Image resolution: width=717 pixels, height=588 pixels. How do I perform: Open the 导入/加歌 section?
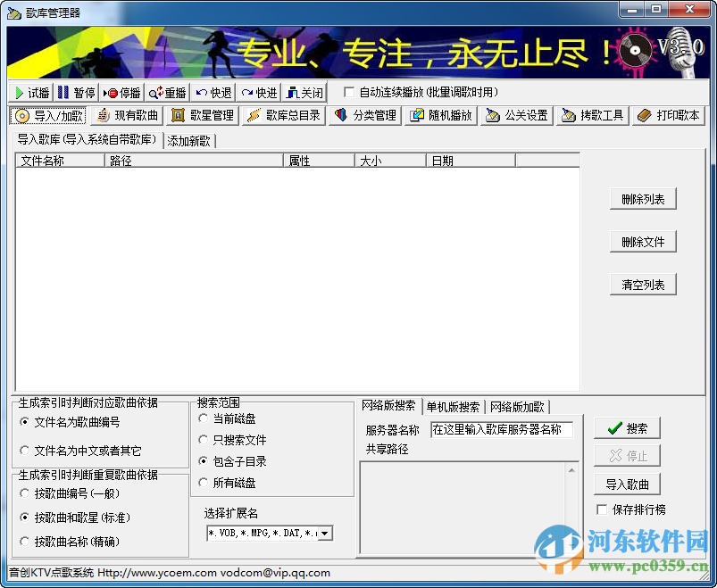point(48,116)
